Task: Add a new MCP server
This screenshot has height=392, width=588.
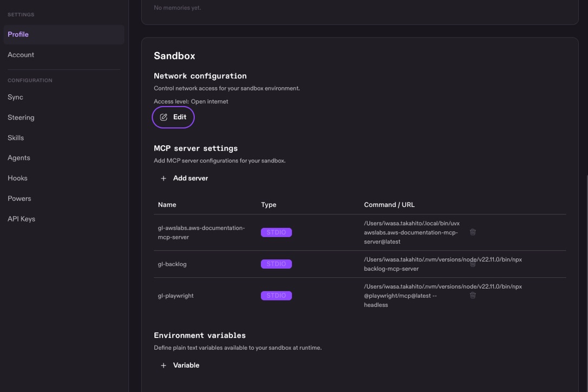Action: [x=184, y=179]
